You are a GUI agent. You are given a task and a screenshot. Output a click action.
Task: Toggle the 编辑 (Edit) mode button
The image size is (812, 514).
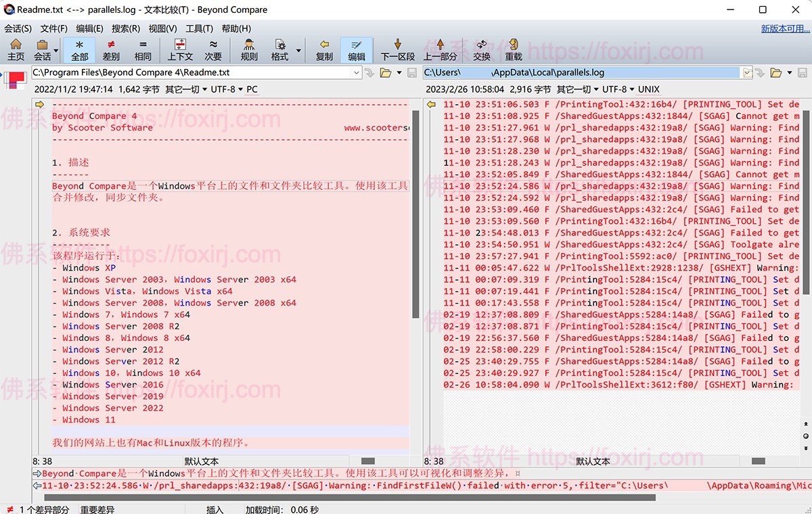pos(357,50)
